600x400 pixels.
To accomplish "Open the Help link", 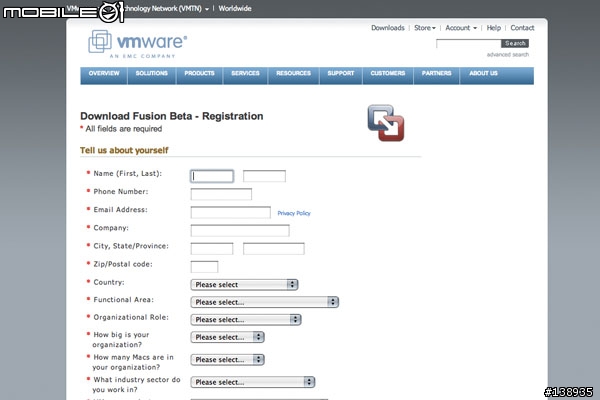I will click(x=494, y=28).
